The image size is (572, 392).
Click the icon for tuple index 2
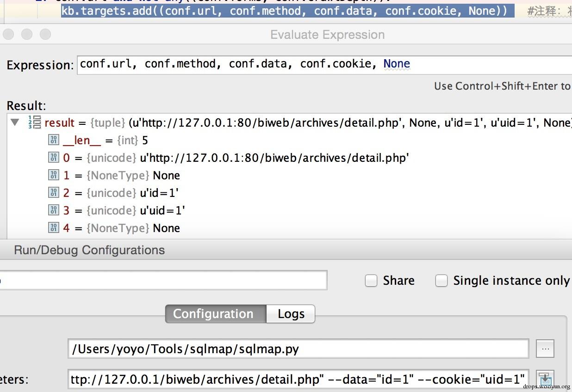point(54,193)
